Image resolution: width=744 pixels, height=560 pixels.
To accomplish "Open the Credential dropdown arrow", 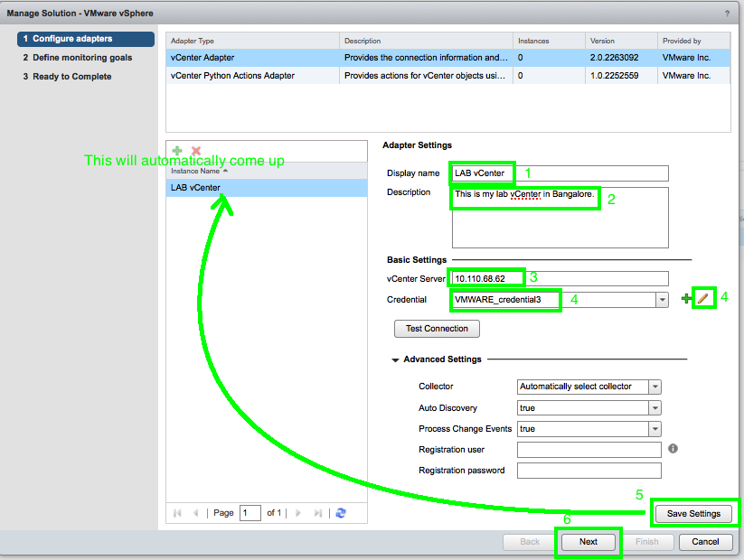I will 663,299.
